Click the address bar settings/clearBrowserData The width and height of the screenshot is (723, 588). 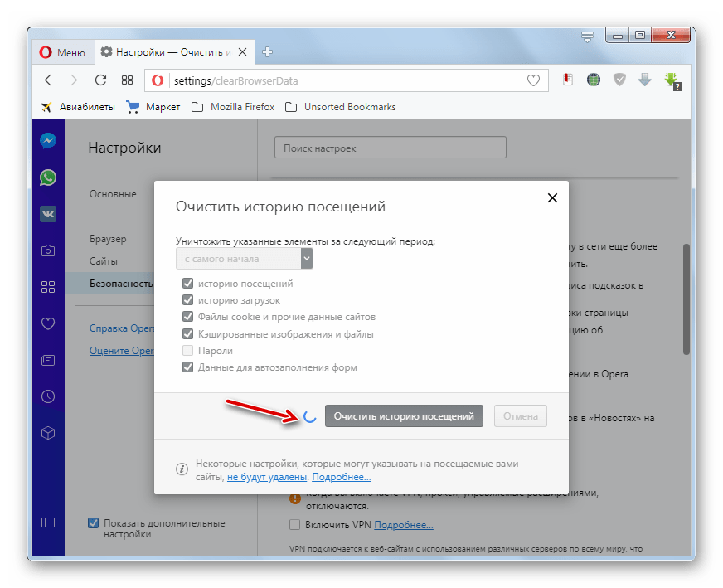tap(347, 80)
